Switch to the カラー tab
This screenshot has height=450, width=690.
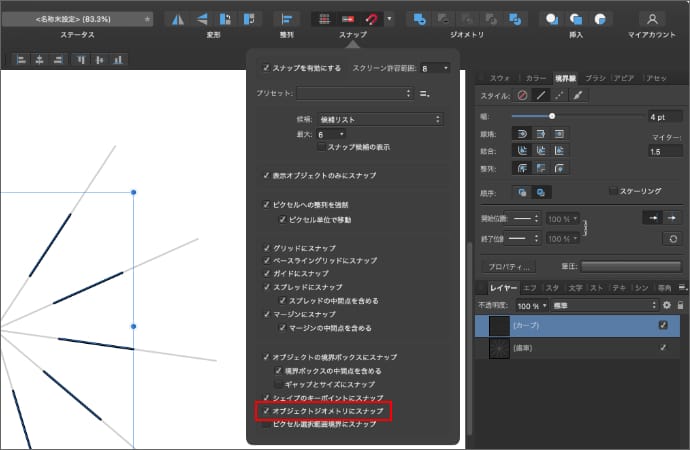click(x=537, y=77)
